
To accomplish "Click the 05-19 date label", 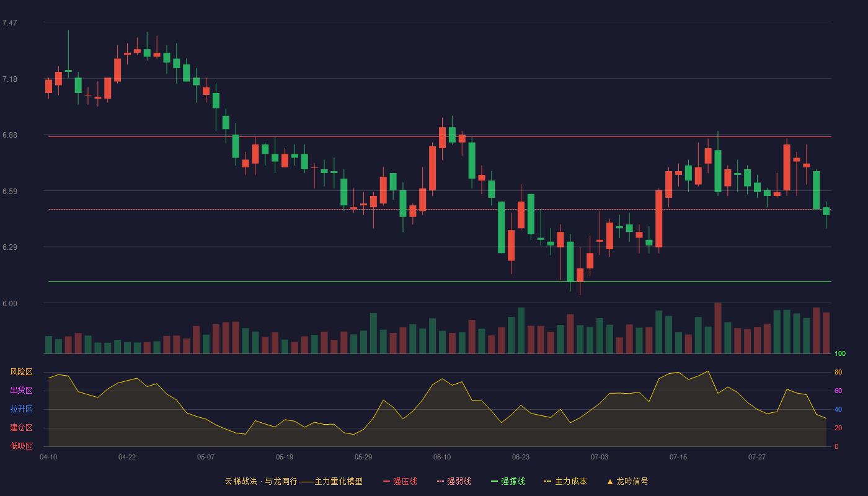I will coord(285,457).
